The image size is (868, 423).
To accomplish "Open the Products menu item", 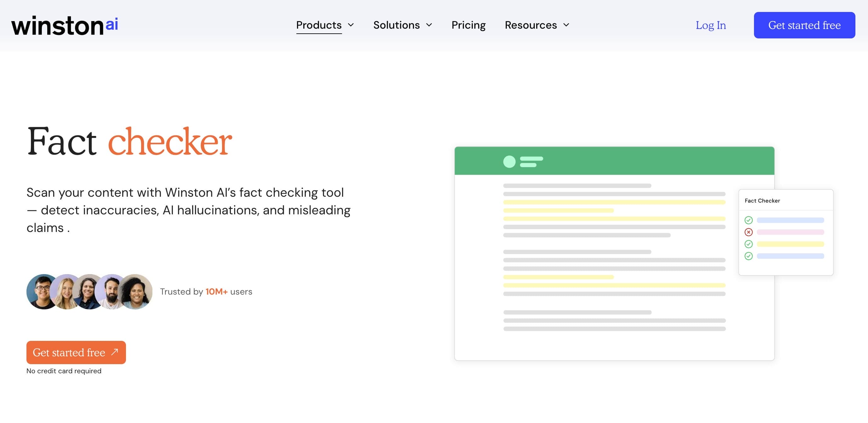I will (318, 25).
